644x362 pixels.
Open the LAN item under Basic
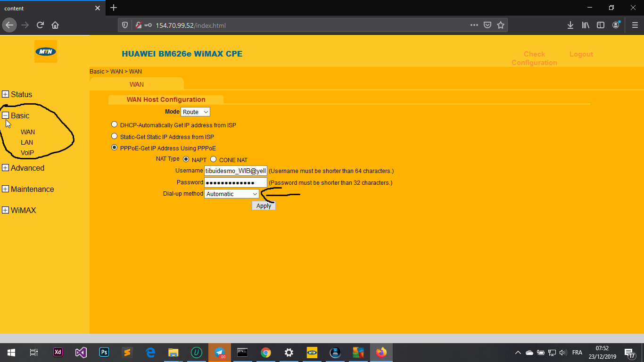[x=27, y=142]
